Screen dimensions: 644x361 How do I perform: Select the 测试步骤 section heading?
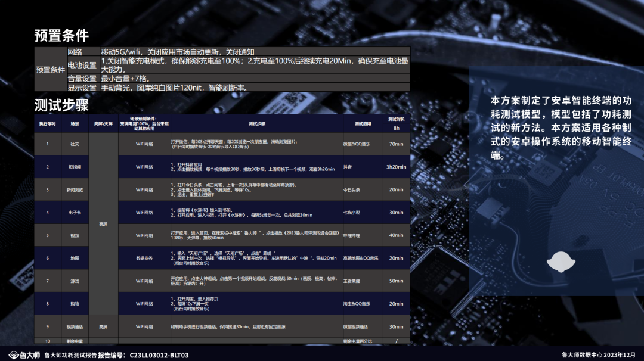click(61, 105)
